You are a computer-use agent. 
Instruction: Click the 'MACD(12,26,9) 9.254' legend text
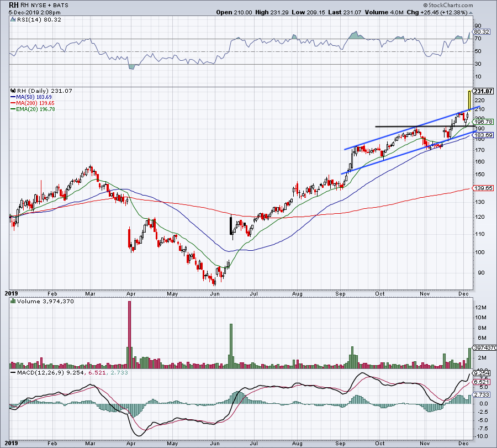tap(50, 372)
